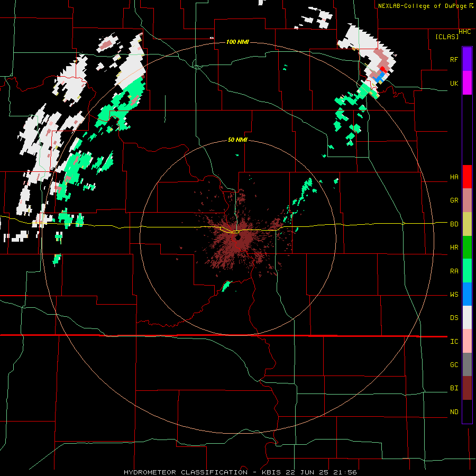Click the BD legend label
The width and height of the screenshot is (476, 476).
(x=454, y=224)
